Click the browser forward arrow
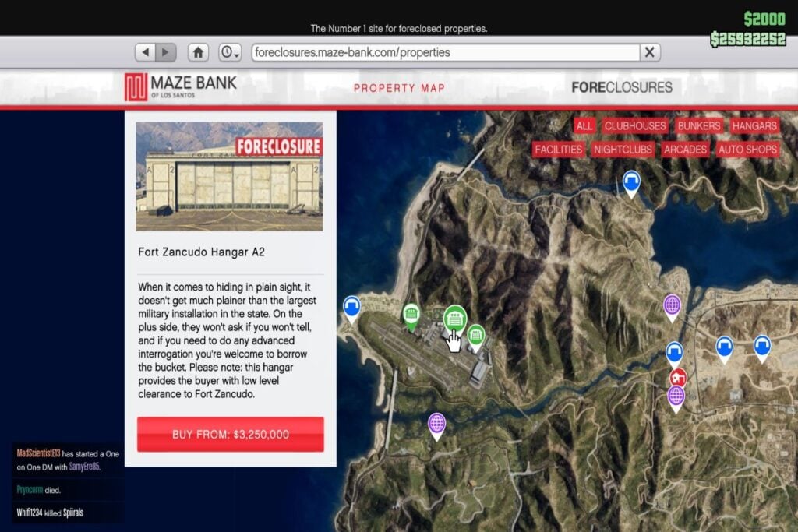This screenshot has width=798, height=532. point(166,52)
